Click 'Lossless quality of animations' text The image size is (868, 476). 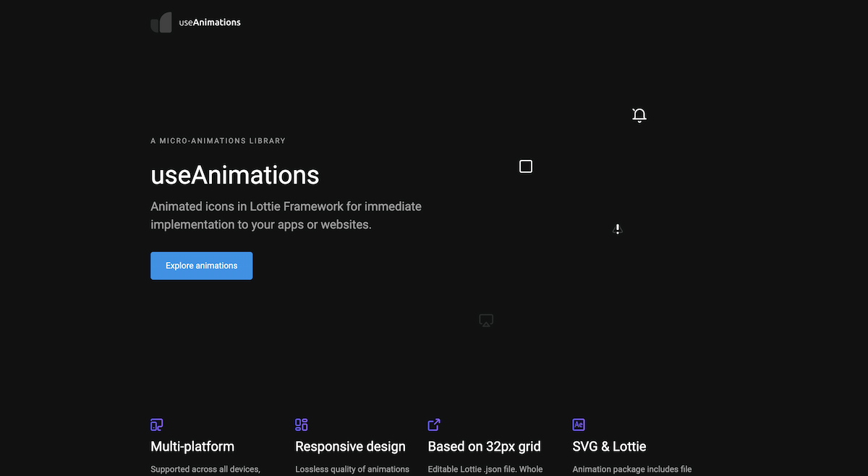[x=352, y=469]
